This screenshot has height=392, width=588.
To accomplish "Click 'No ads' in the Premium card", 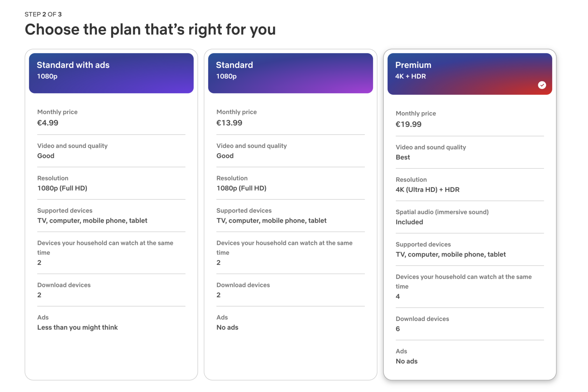I will pos(406,361).
